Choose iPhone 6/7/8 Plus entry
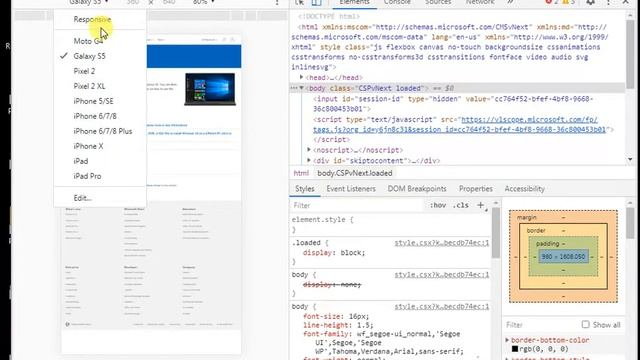The image size is (640, 360). point(103,131)
